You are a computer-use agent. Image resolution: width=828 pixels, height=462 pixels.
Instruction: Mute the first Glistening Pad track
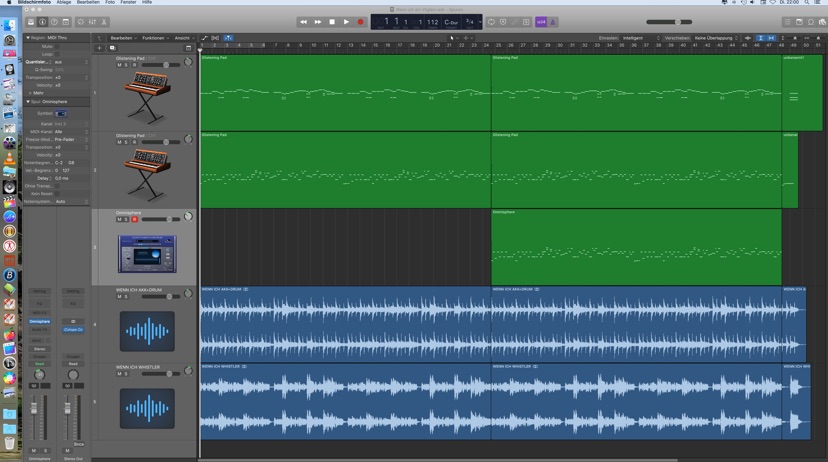click(x=119, y=65)
